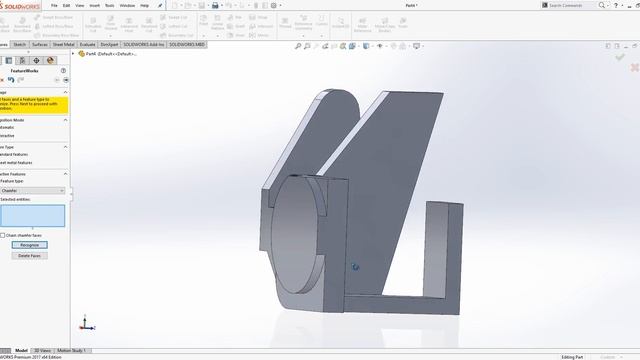Image resolution: width=640 pixels, height=360 pixels.
Task: Click the search magnifier icon
Action: pyautogui.click(x=602, y=5)
